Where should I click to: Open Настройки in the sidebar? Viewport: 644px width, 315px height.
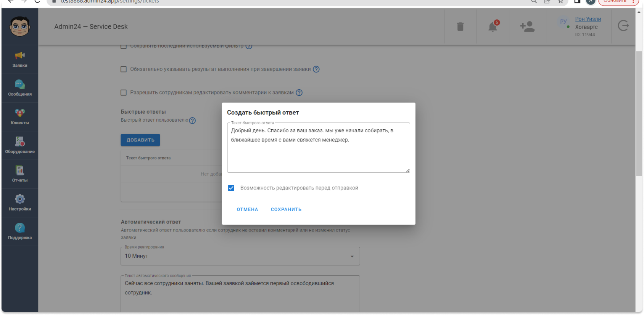pos(20,203)
